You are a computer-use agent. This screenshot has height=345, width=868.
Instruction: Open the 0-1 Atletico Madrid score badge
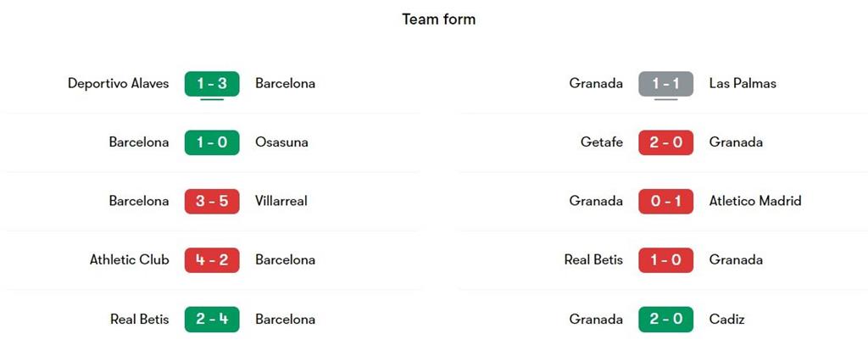(665, 201)
